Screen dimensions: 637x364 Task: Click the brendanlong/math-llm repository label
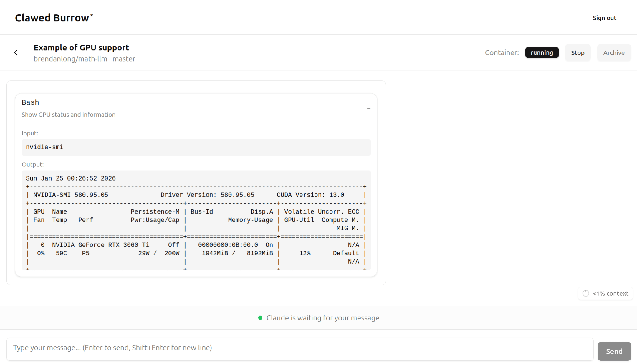click(x=70, y=59)
